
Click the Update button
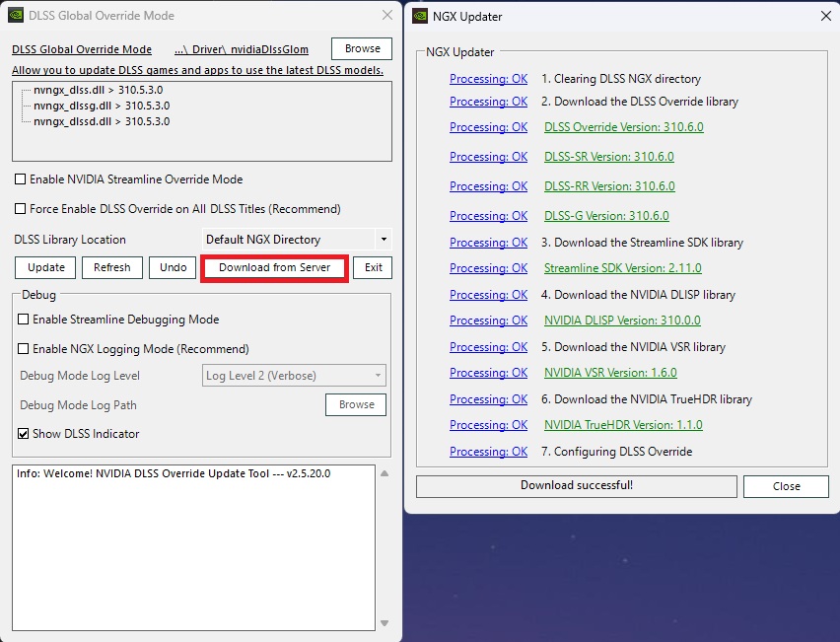click(45, 267)
